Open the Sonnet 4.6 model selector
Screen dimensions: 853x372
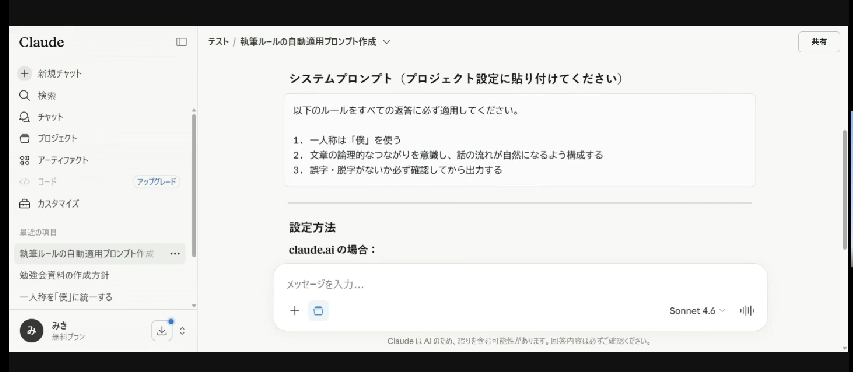tap(697, 311)
